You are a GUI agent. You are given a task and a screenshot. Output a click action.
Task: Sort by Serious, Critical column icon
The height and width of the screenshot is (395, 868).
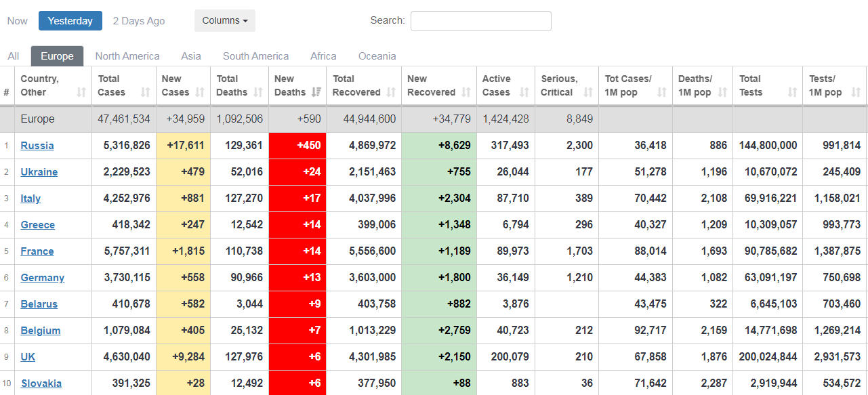pyautogui.click(x=587, y=93)
